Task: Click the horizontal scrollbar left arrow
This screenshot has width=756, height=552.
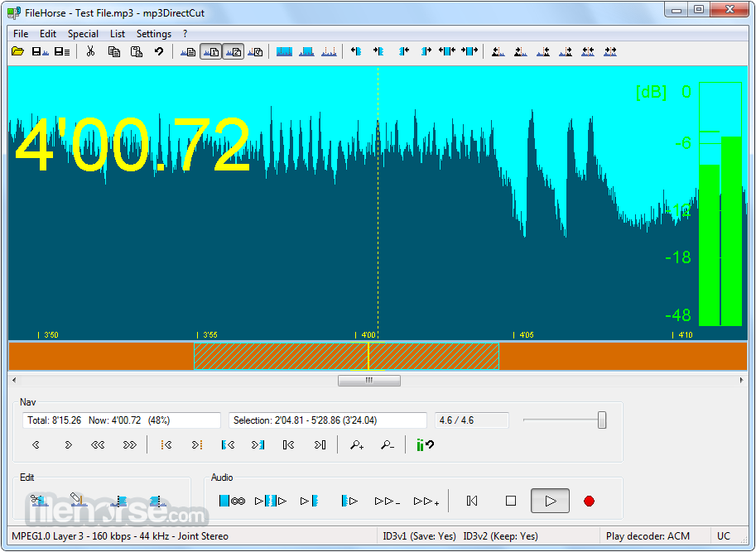Action: [14, 381]
